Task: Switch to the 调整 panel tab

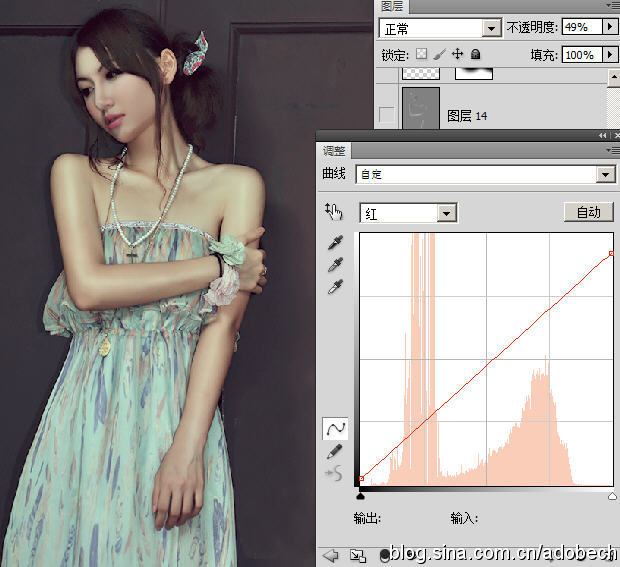Action: pos(332,151)
